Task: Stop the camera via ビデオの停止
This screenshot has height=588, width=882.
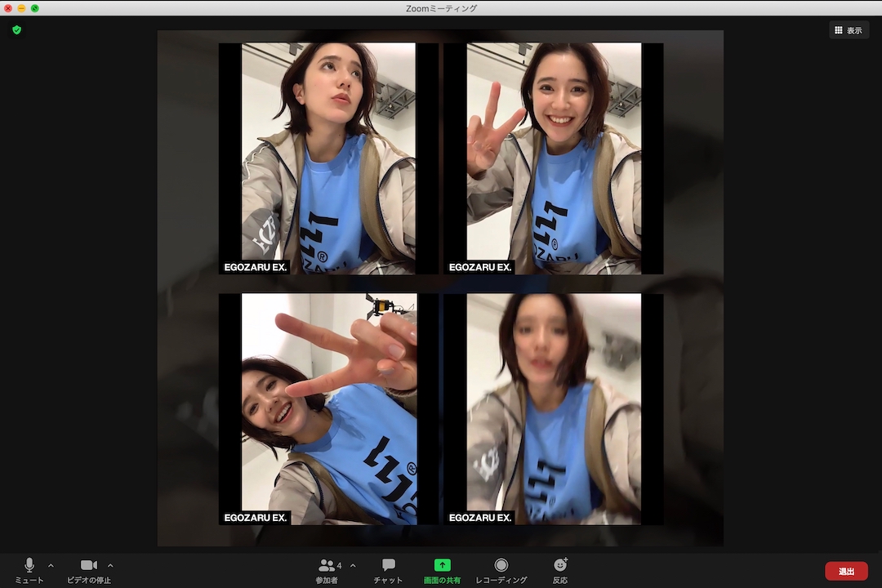Action: pos(88,566)
